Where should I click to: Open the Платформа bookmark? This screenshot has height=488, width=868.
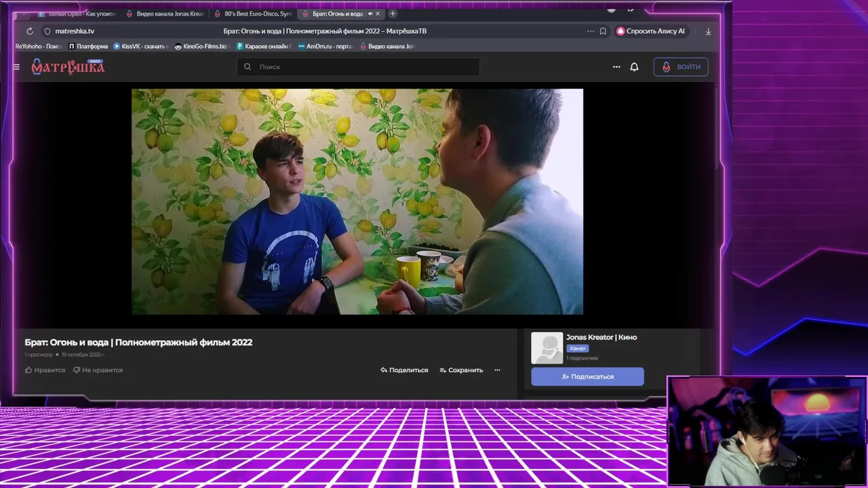click(88, 47)
